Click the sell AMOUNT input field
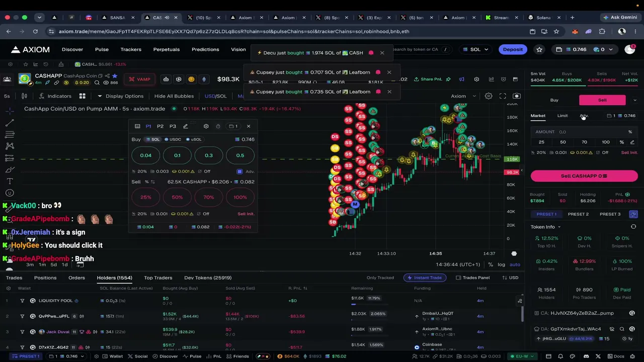Screen dimensions: 644x362 (584, 132)
